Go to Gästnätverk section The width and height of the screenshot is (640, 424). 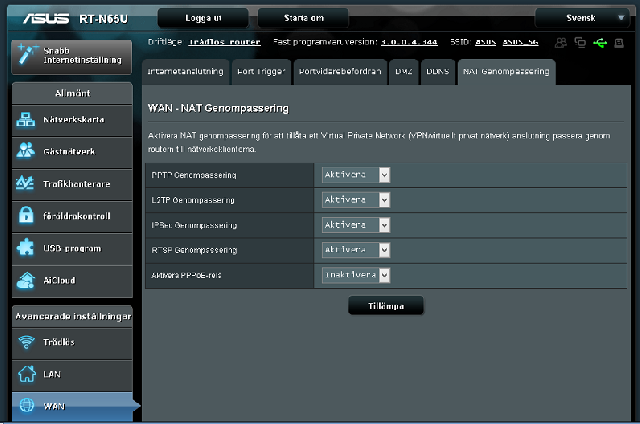[x=72, y=151]
